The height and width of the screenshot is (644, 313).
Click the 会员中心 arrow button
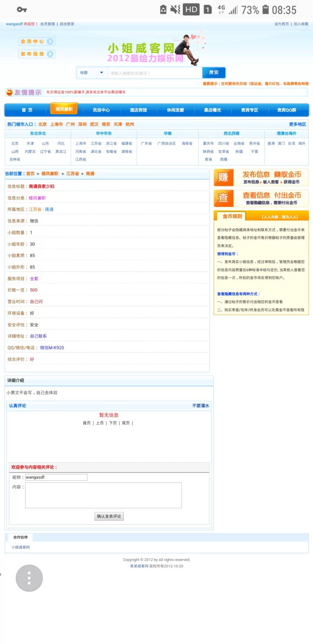tap(50, 42)
